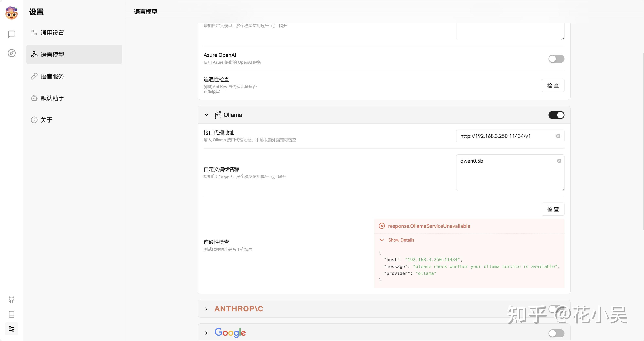Click the 检查 button under Azure OpenAI
This screenshot has width=644, height=341.
553,86
